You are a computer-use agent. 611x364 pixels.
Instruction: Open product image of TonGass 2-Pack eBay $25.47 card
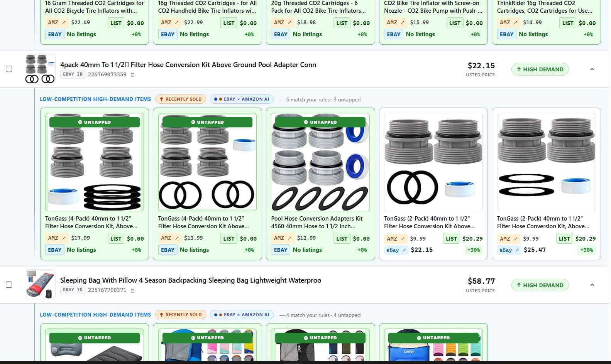(x=547, y=162)
